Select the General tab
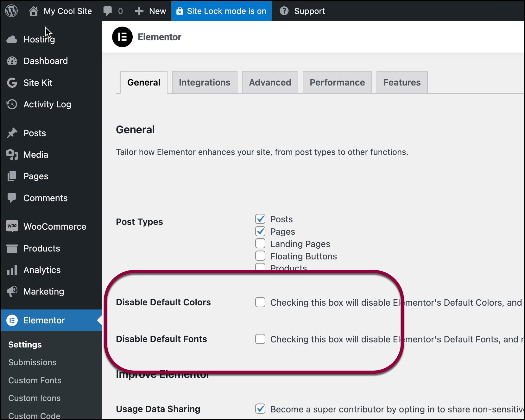The width and height of the screenshot is (525, 420). click(x=144, y=82)
